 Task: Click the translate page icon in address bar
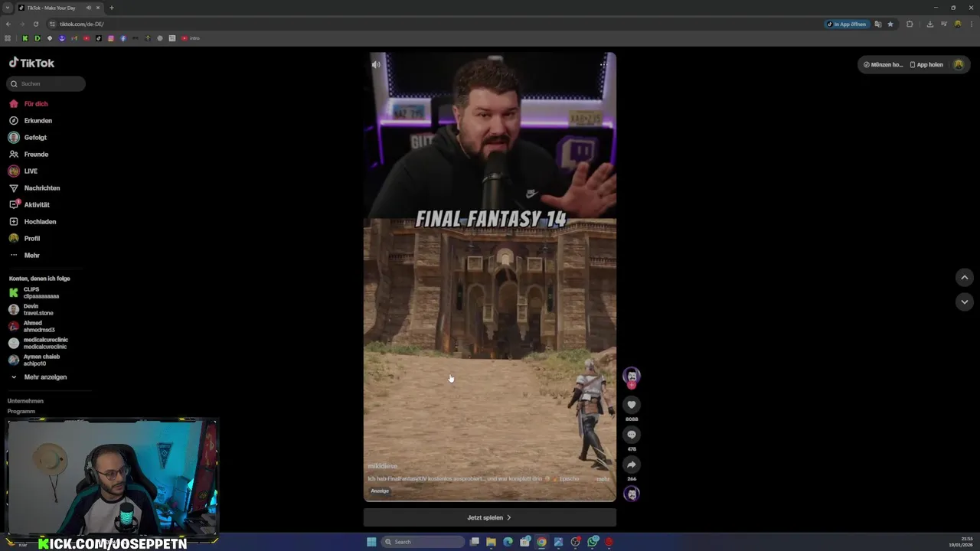(878, 24)
